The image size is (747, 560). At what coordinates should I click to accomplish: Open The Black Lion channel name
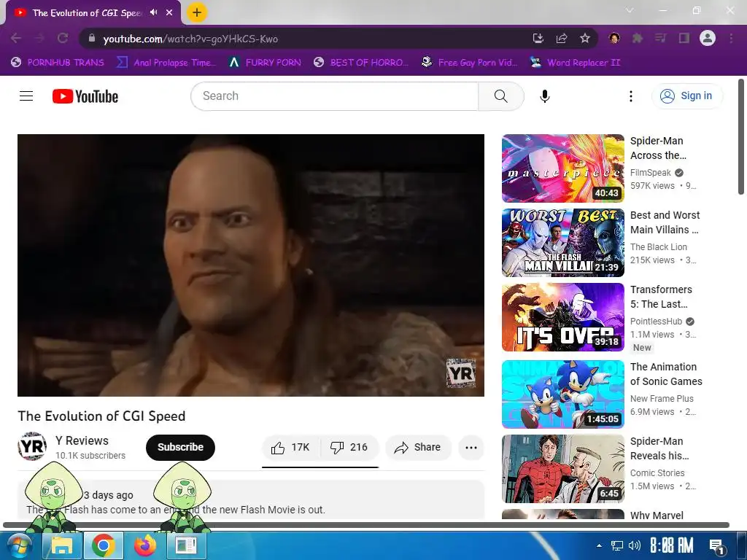pos(659,247)
